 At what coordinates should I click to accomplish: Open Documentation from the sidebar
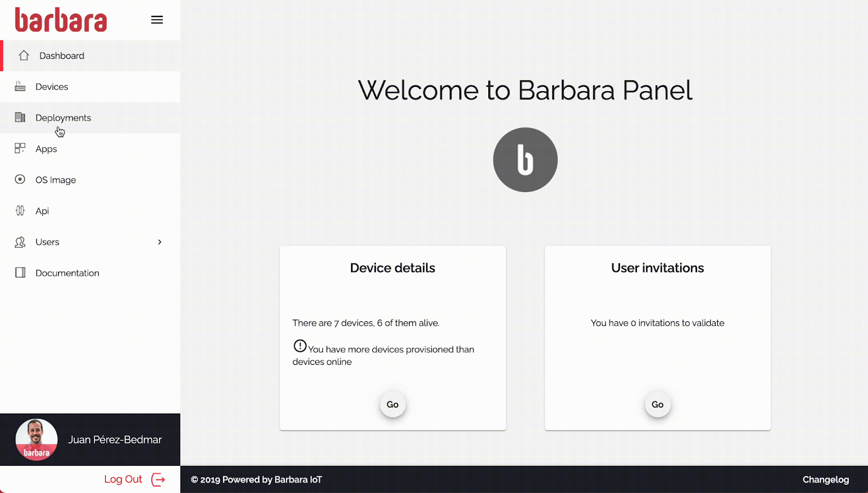pos(90,273)
